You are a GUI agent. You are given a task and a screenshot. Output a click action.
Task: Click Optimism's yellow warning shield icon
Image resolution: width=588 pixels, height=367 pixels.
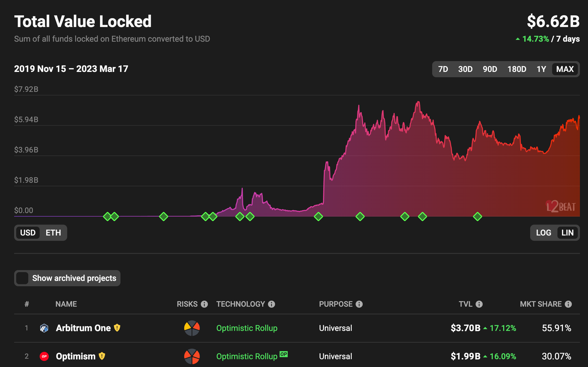click(x=102, y=356)
